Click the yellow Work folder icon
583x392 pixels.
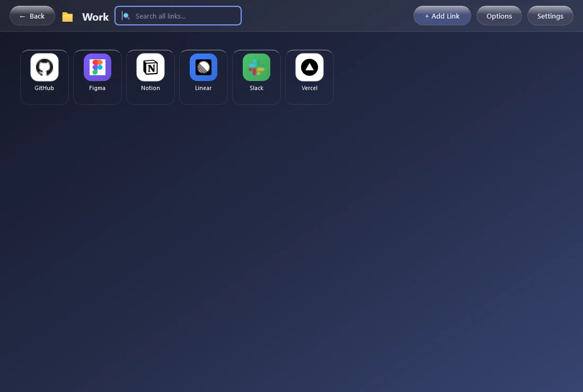click(67, 17)
